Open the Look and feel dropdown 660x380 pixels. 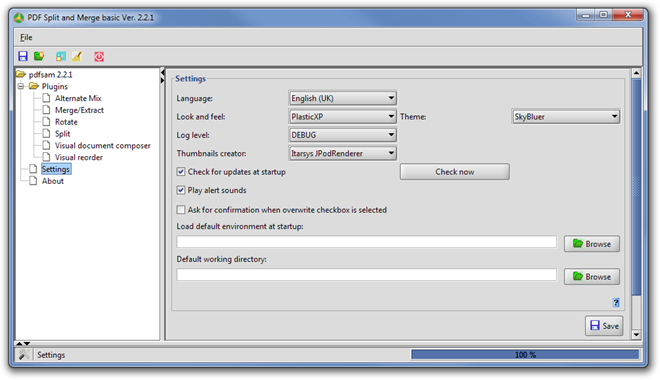pyautogui.click(x=343, y=117)
